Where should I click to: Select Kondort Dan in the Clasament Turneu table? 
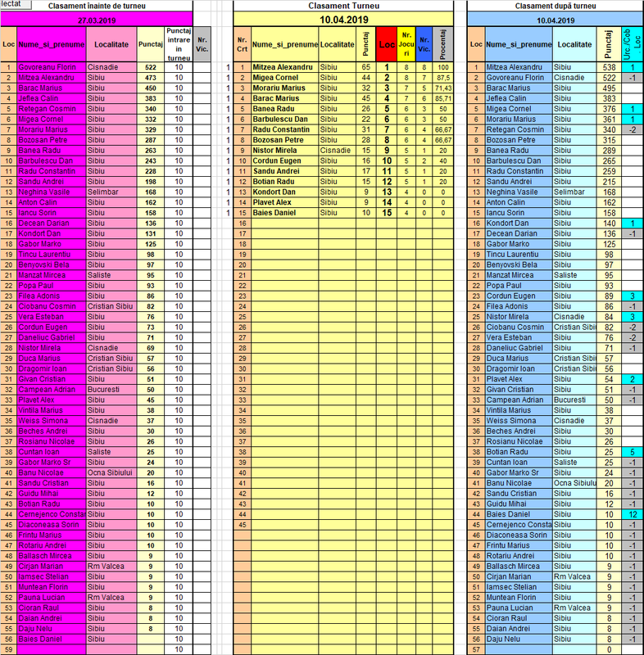tap(284, 192)
